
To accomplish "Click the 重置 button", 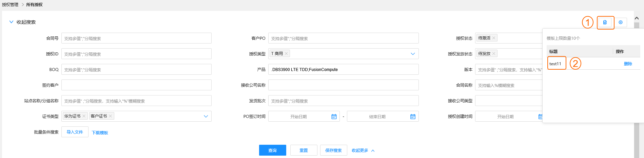I will tap(304, 150).
